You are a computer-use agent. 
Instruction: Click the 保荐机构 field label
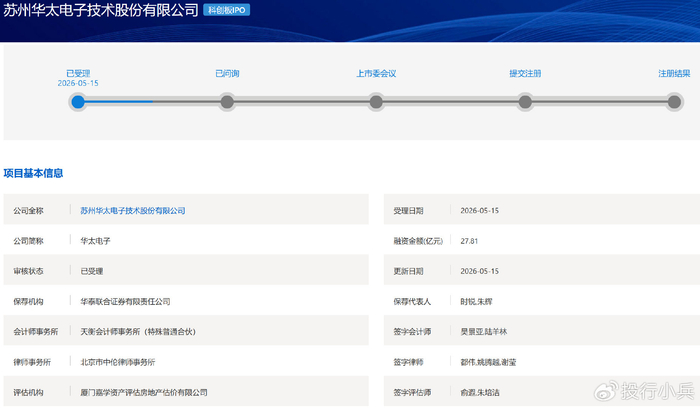coord(28,301)
